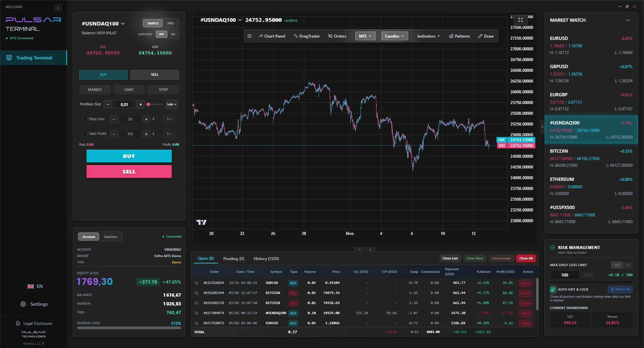Collapse the Market Watch panel chevron
Screen dimensions: 644x348
[628, 20]
